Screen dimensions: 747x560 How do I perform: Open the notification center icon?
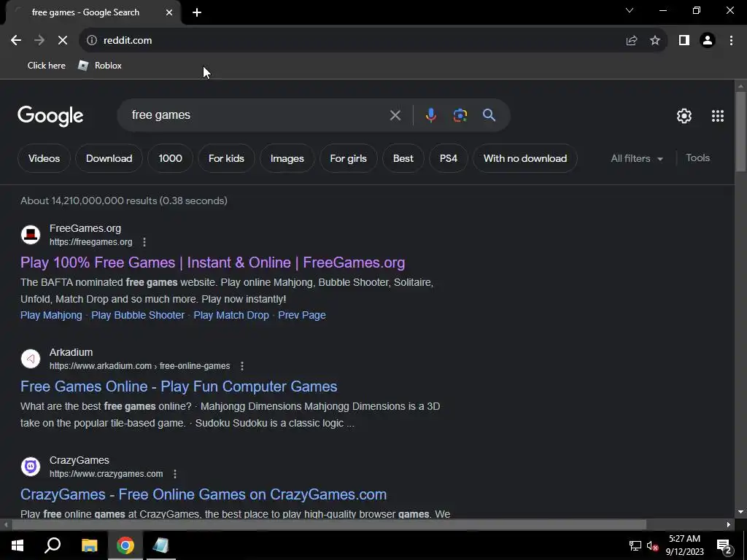click(724, 545)
